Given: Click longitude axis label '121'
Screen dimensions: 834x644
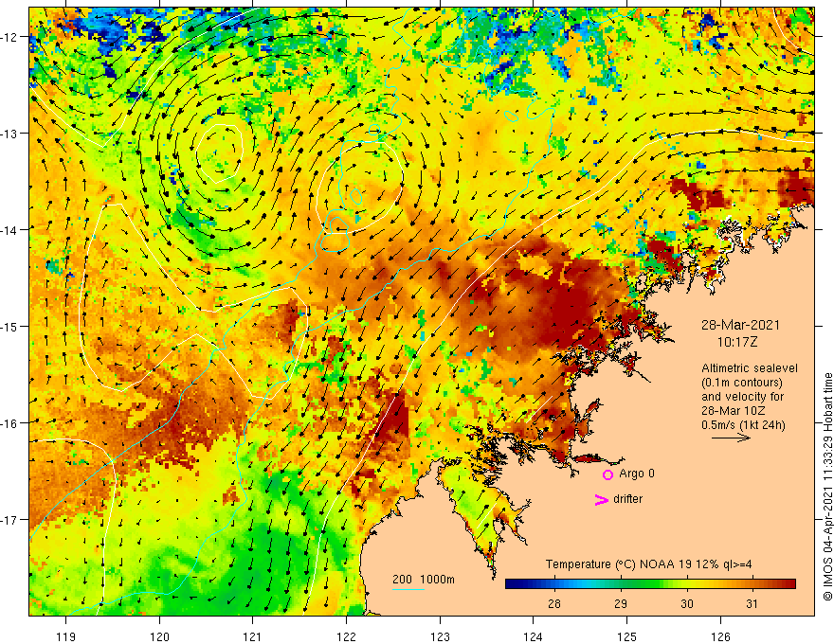Looking at the screenshot, I should click(252, 636).
